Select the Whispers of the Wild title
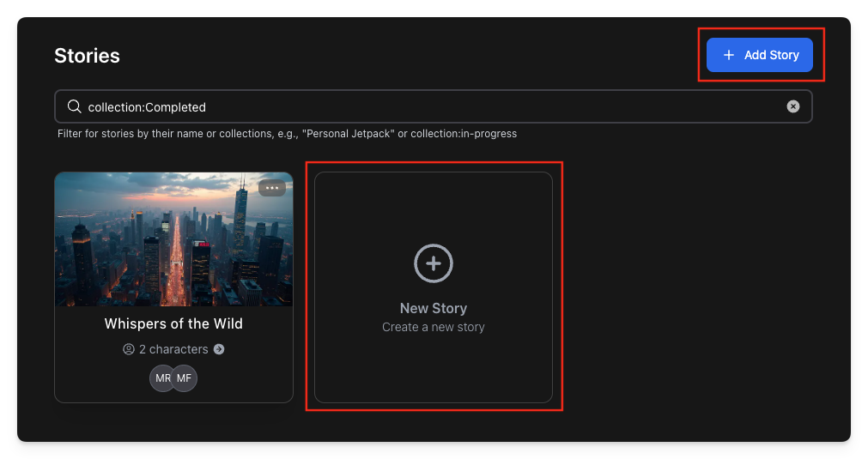This screenshot has width=868, height=459. tap(173, 323)
